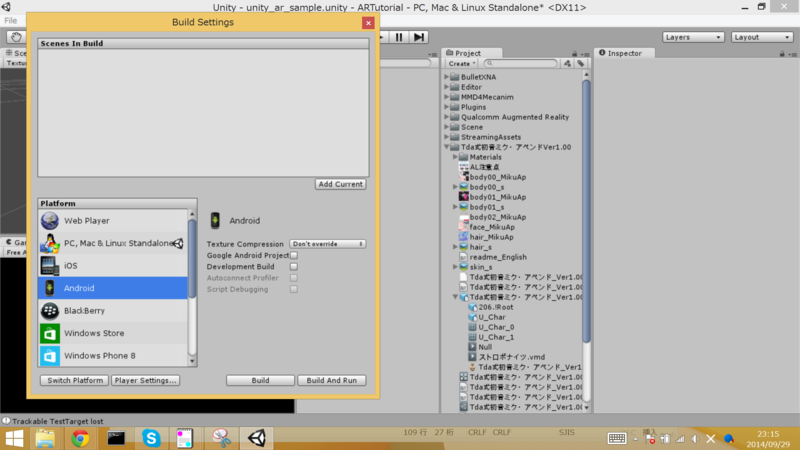This screenshot has height=450, width=800.
Task: Click the Project panel lock icon
Action: (574, 54)
